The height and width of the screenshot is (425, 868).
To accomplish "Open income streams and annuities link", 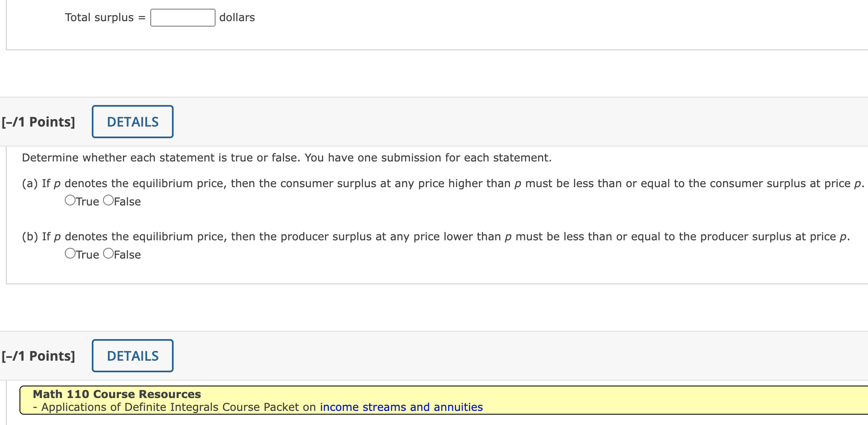I will [401, 407].
